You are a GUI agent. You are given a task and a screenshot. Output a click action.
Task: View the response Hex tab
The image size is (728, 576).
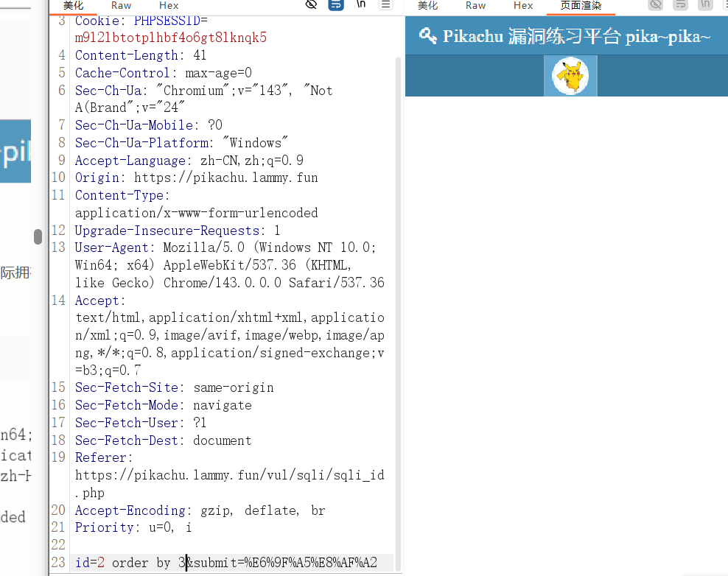(523, 5)
